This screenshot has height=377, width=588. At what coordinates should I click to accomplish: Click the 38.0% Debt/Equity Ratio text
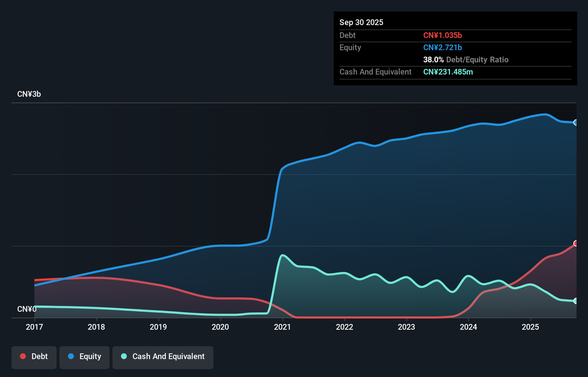point(466,59)
